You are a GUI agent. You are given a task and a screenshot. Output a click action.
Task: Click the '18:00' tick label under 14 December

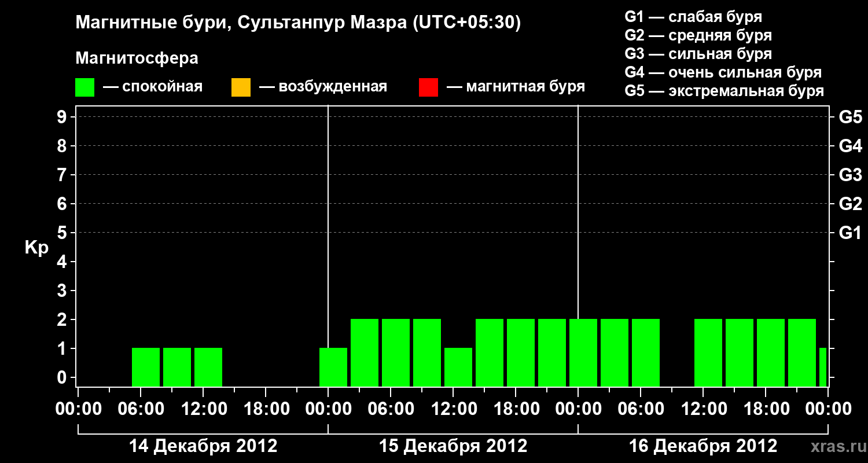point(266,409)
